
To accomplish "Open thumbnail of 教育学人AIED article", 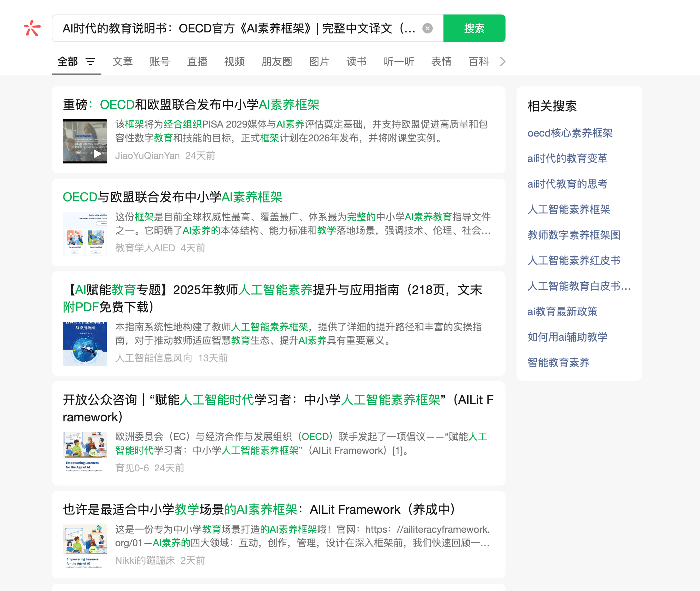I will (x=85, y=234).
